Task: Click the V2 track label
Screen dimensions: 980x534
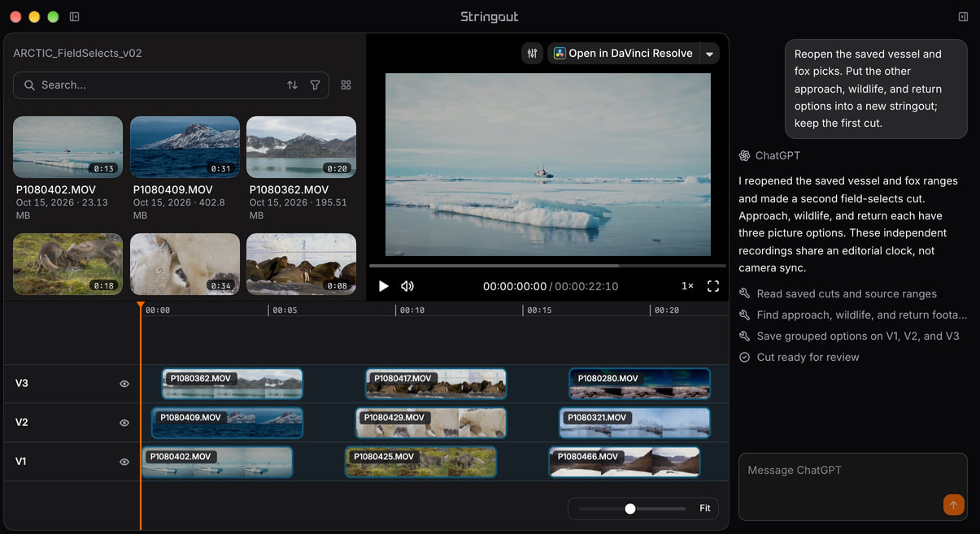Action: [22, 423]
